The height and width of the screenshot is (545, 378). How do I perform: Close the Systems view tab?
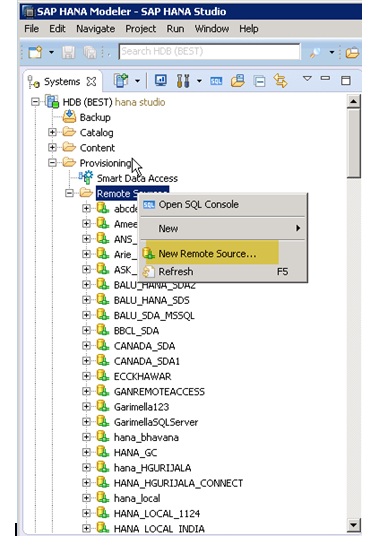coord(91,82)
